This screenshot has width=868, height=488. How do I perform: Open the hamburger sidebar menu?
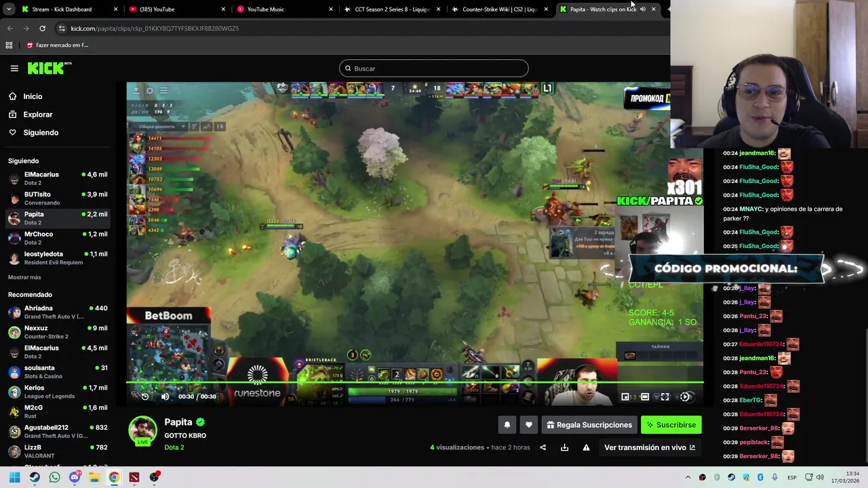(14, 68)
